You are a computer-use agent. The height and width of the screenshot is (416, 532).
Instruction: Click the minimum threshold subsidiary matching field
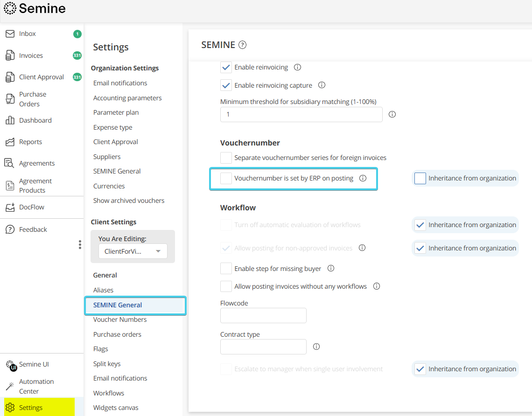coord(301,115)
